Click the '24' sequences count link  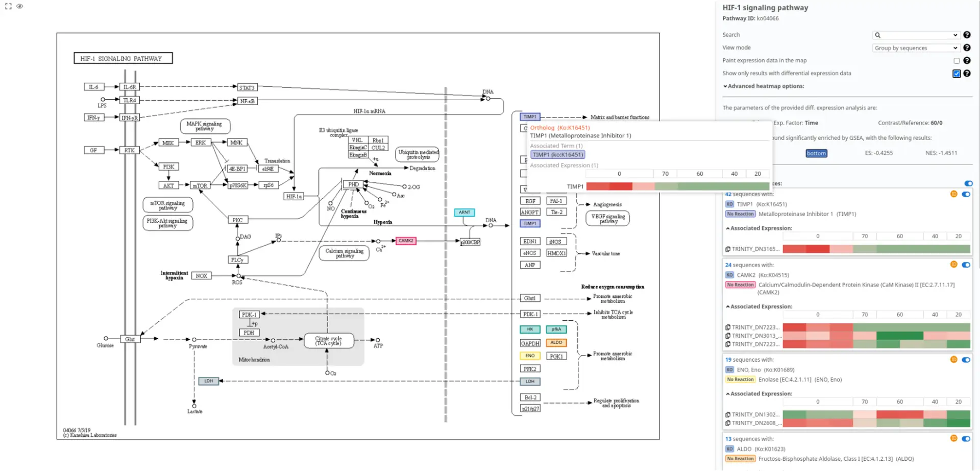[x=728, y=265]
